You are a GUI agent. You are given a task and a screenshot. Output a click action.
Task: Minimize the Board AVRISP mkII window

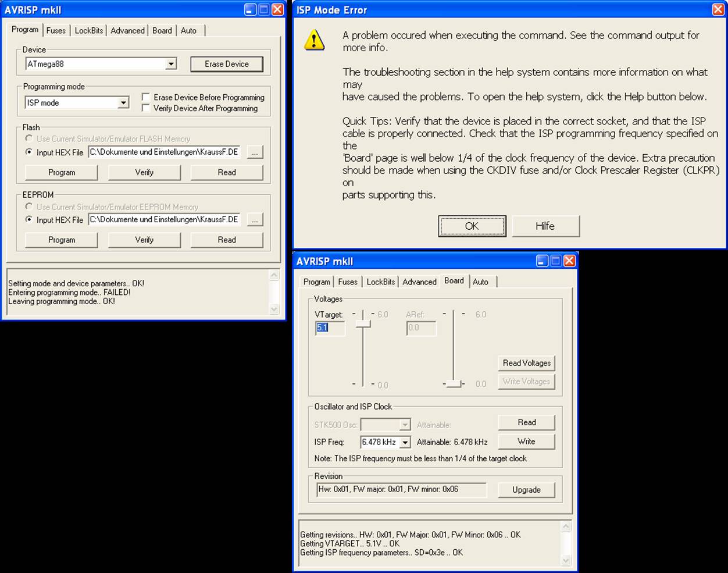click(x=542, y=261)
